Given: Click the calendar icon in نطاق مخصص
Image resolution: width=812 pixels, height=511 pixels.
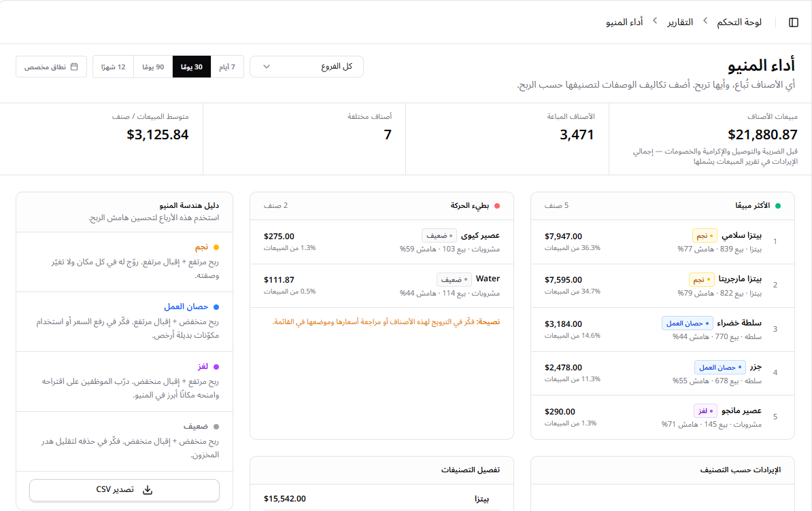Looking at the screenshot, I should (74, 67).
